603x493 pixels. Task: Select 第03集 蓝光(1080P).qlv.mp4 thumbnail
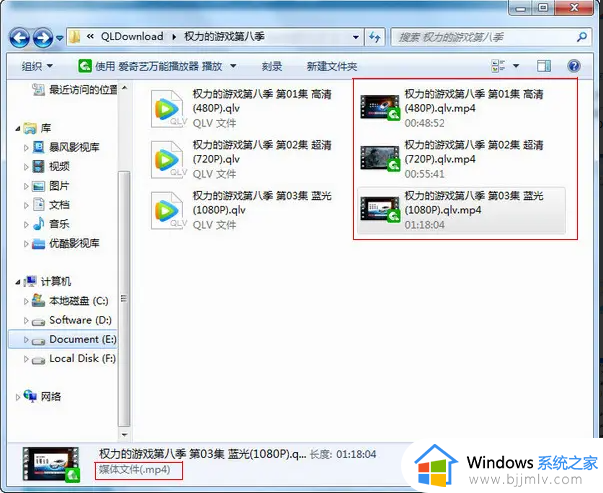click(x=380, y=210)
